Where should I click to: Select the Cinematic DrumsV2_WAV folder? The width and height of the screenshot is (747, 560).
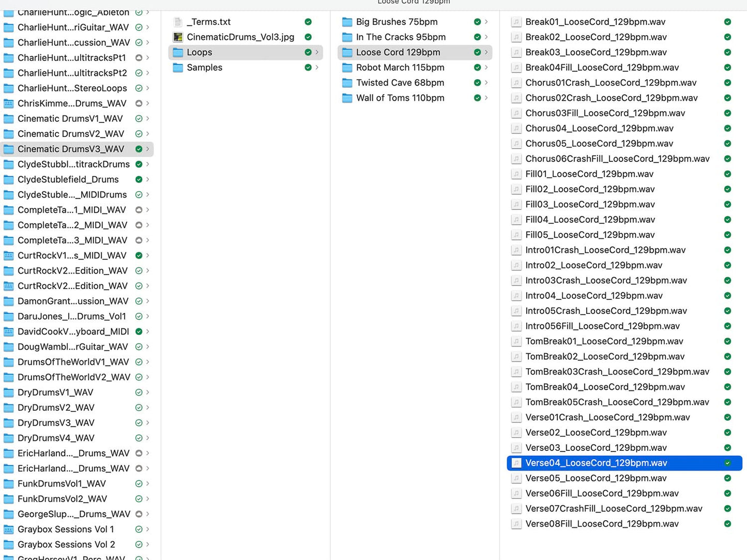71,134
